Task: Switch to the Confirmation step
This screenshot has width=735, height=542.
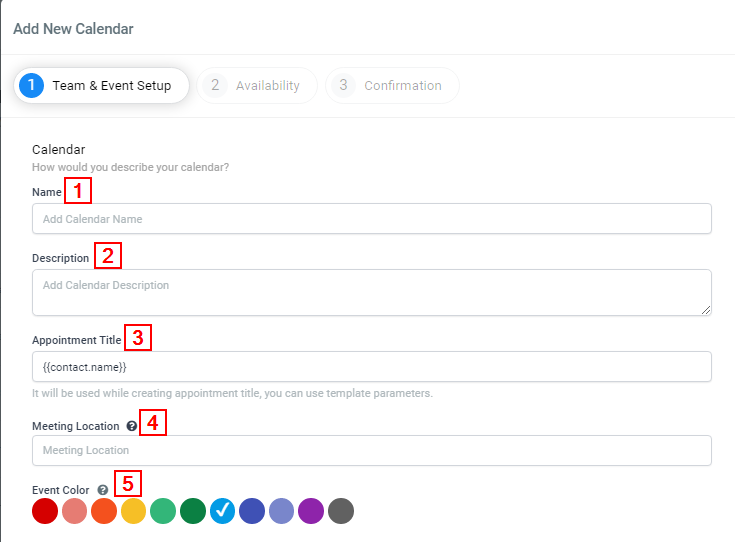Action: pyautogui.click(x=392, y=85)
